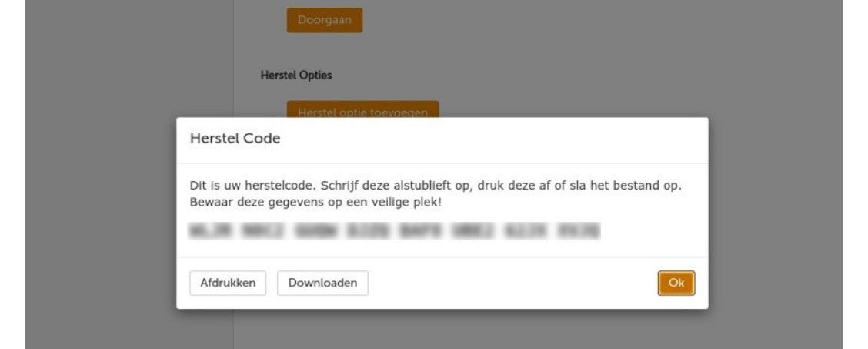Confirm the dialog with the Ok button
Image resolution: width=868 pixels, height=349 pixels.
[676, 283]
